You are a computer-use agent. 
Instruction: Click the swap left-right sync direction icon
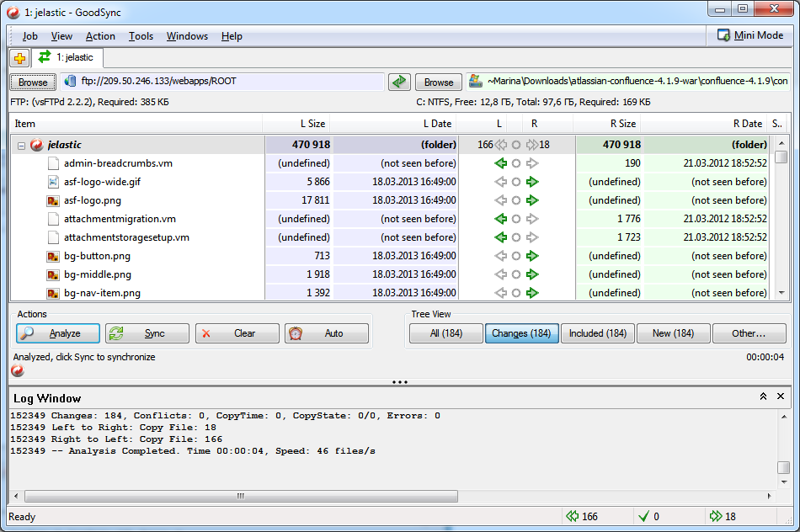[x=399, y=82]
